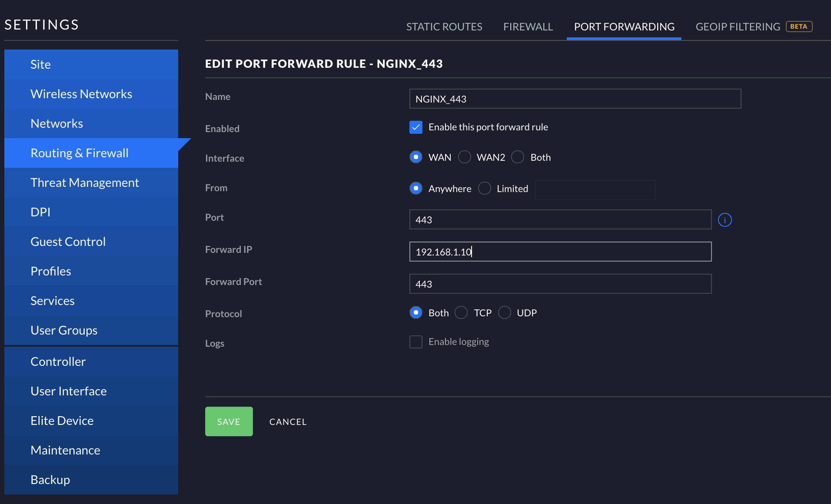Select UDP protocol radio button
Image resolution: width=831 pixels, height=504 pixels.
505,313
